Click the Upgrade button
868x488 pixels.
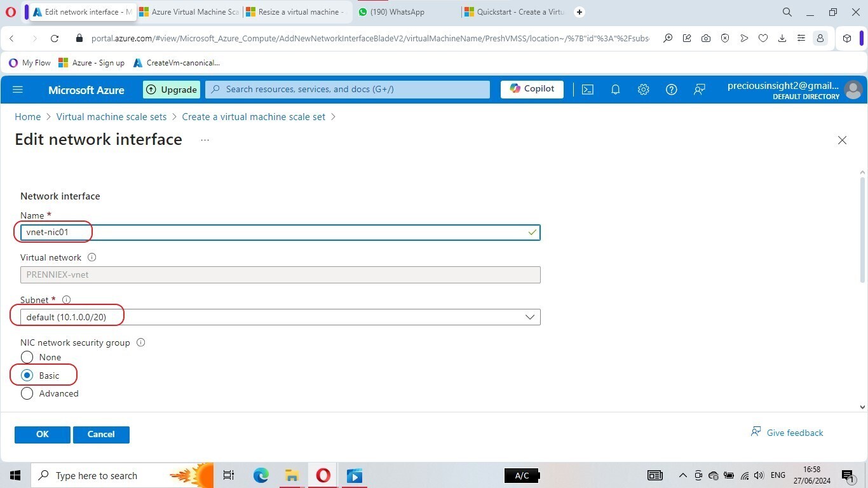(x=172, y=90)
